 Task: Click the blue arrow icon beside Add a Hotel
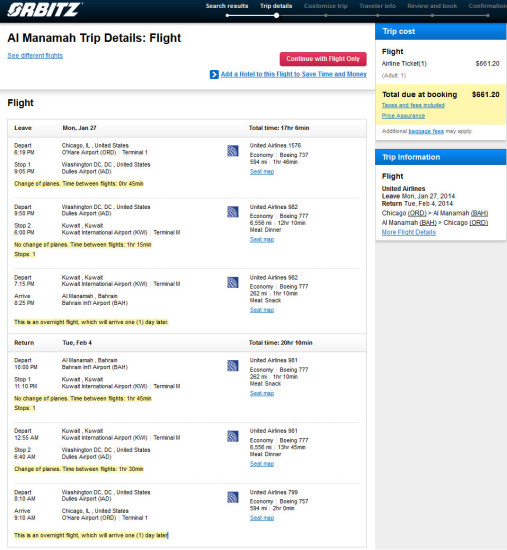click(214, 74)
